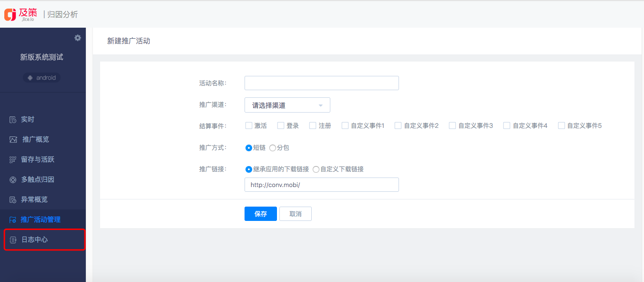The height and width of the screenshot is (282, 644).
Task: Select the 分包 promotion method radio
Action: 273,148
